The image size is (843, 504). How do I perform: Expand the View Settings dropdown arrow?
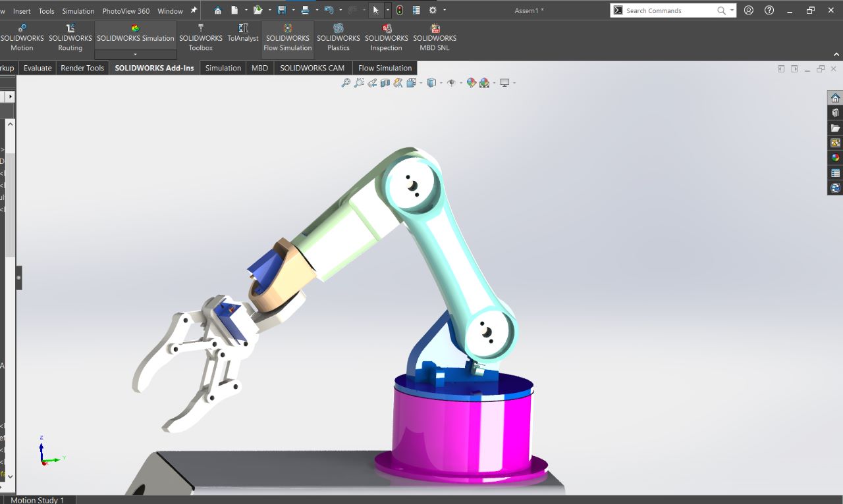514,83
